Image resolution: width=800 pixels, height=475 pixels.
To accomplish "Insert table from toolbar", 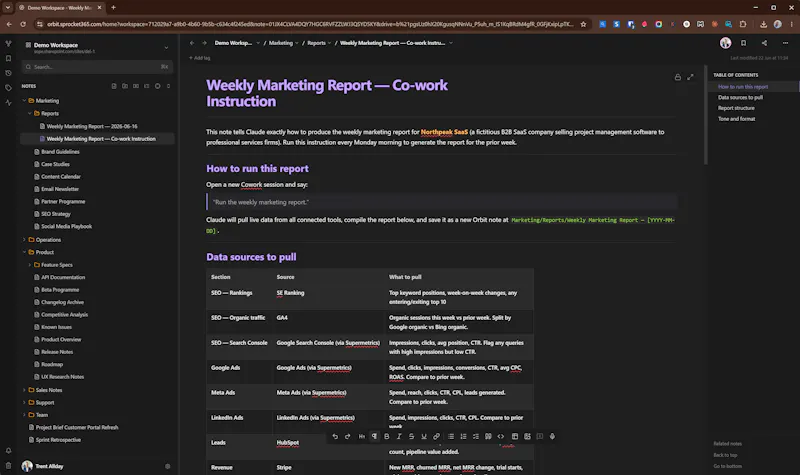I will pos(515,437).
